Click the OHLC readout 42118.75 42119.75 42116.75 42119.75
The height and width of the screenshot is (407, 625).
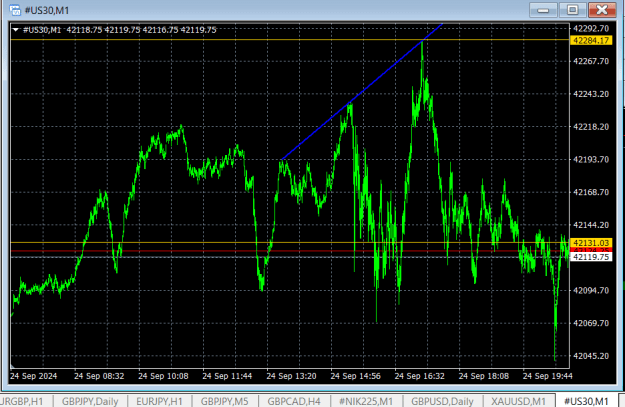(141, 30)
